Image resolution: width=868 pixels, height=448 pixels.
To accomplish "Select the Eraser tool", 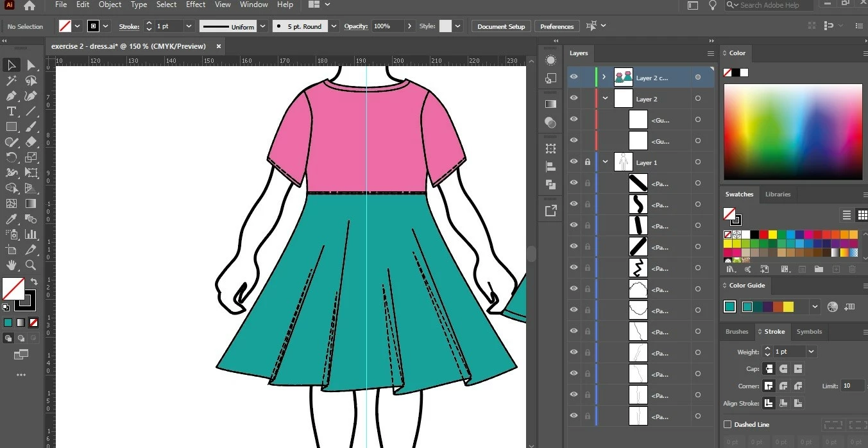I will click(31, 142).
